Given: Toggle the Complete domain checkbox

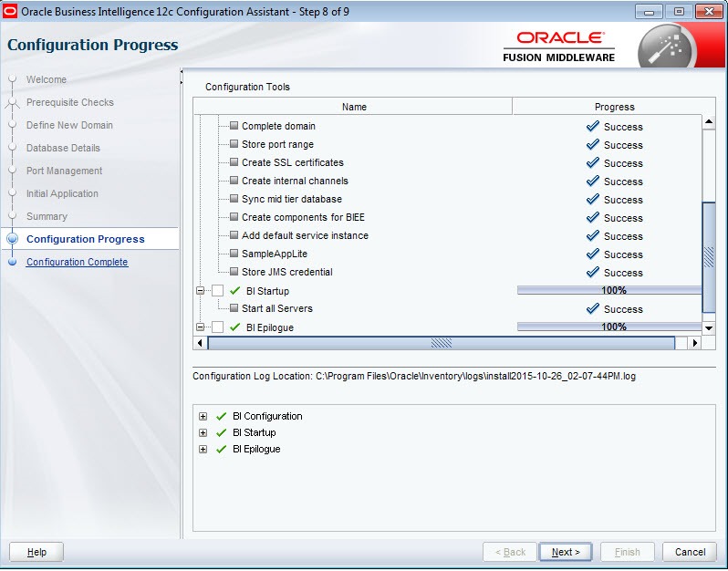Looking at the screenshot, I should pos(234,126).
